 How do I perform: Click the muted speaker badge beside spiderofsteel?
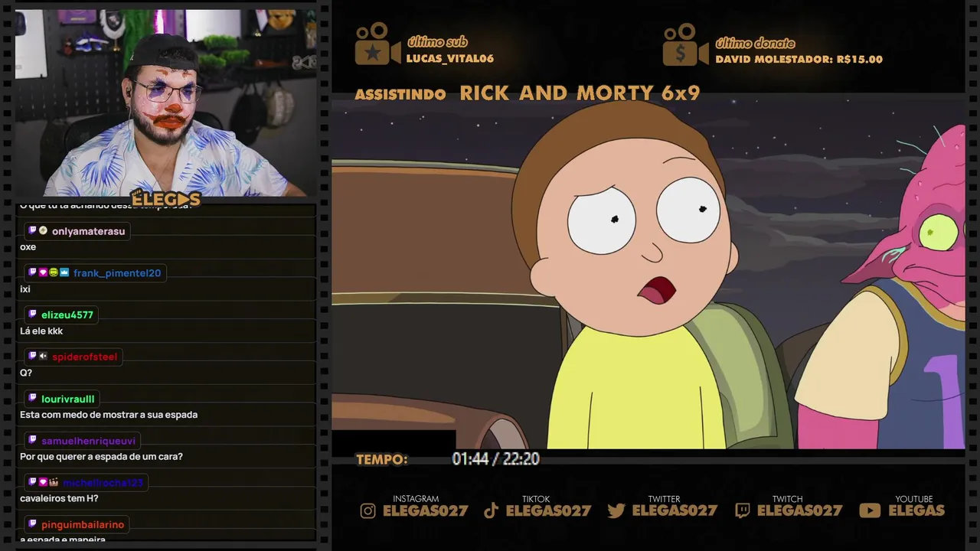[43, 357]
